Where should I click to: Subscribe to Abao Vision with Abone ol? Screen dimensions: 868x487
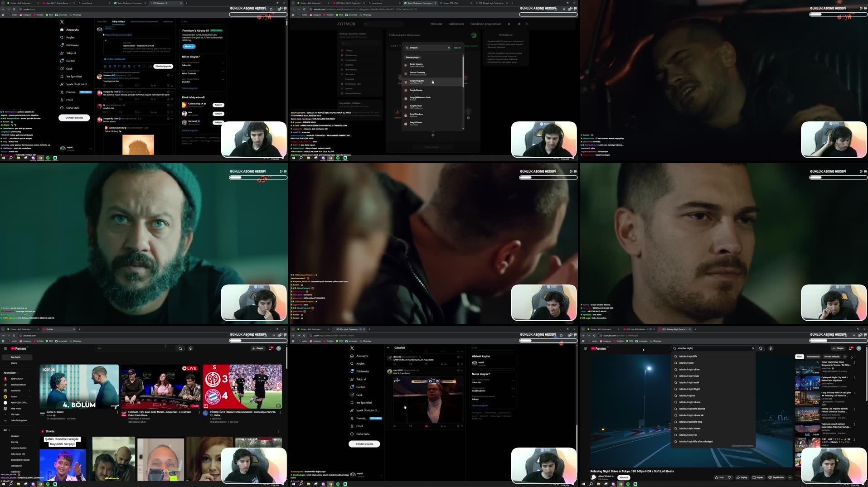[624, 477]
